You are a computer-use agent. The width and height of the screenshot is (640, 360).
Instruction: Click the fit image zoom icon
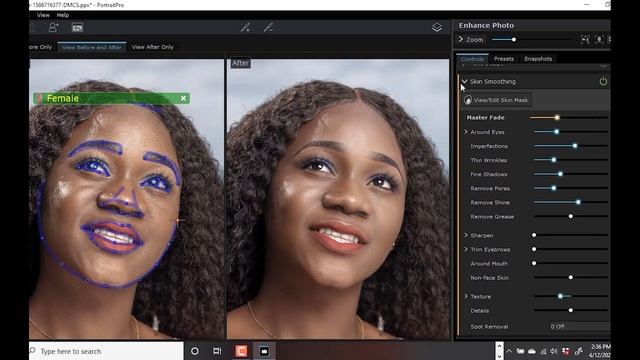coord(585,40)
